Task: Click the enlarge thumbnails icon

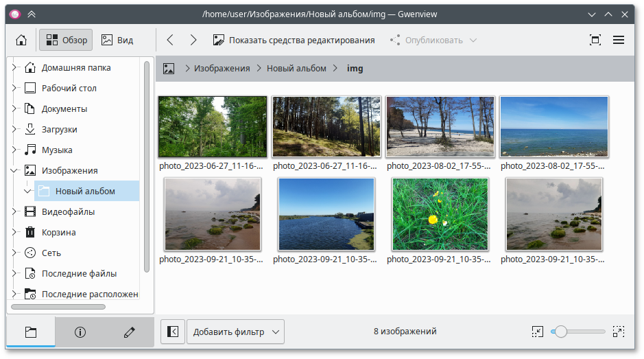Action: coord(619,332)
